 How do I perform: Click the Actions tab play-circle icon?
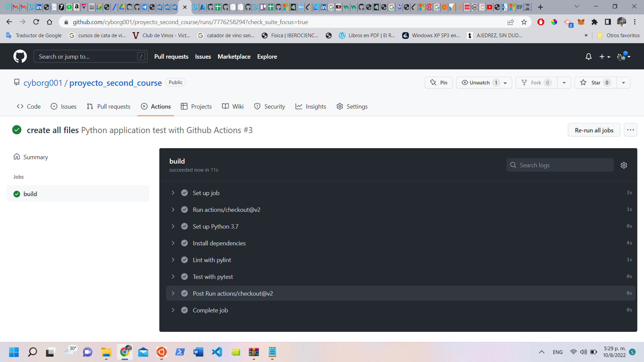pyautogui.click(x=145, y=106)
